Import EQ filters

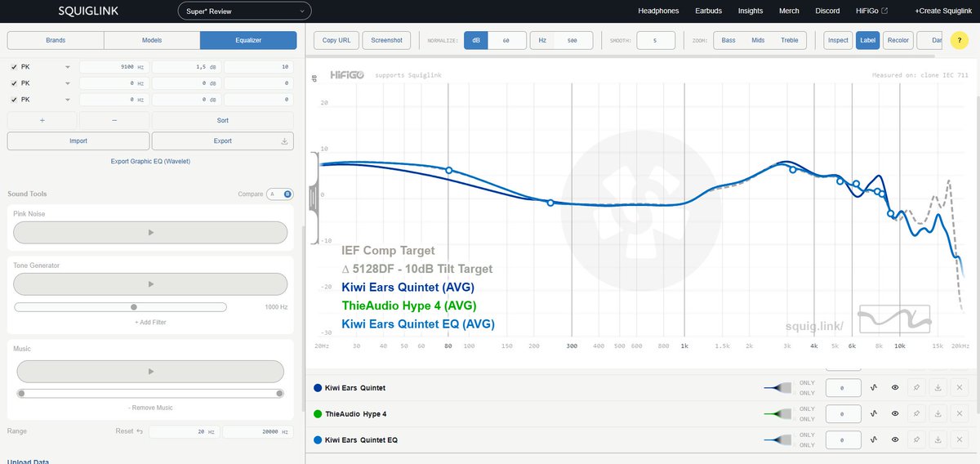78,141
